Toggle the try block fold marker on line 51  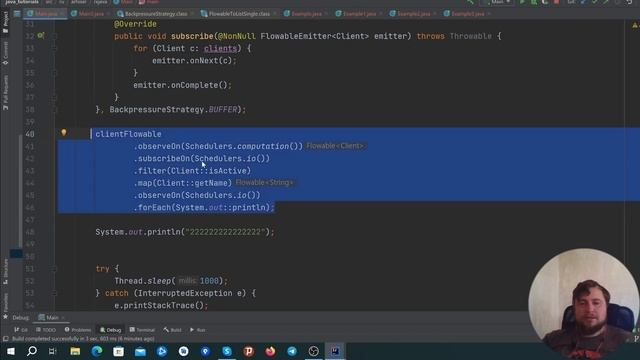click(x=54, y=269)
